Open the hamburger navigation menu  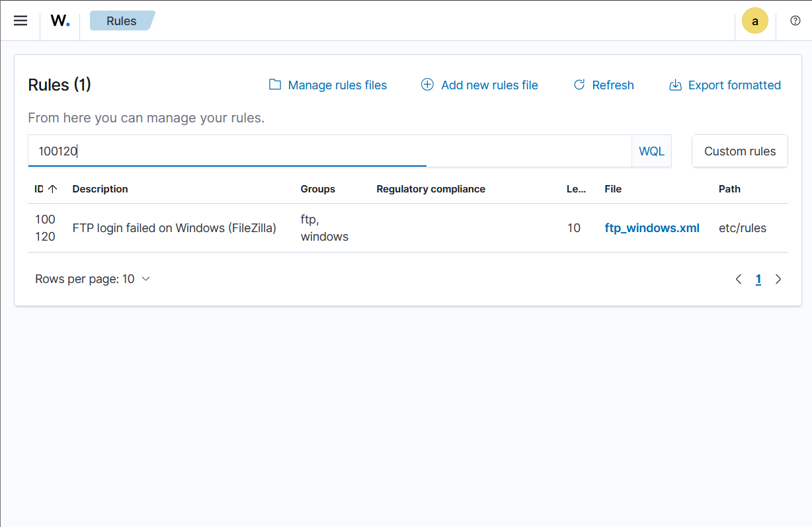point(20,20)
